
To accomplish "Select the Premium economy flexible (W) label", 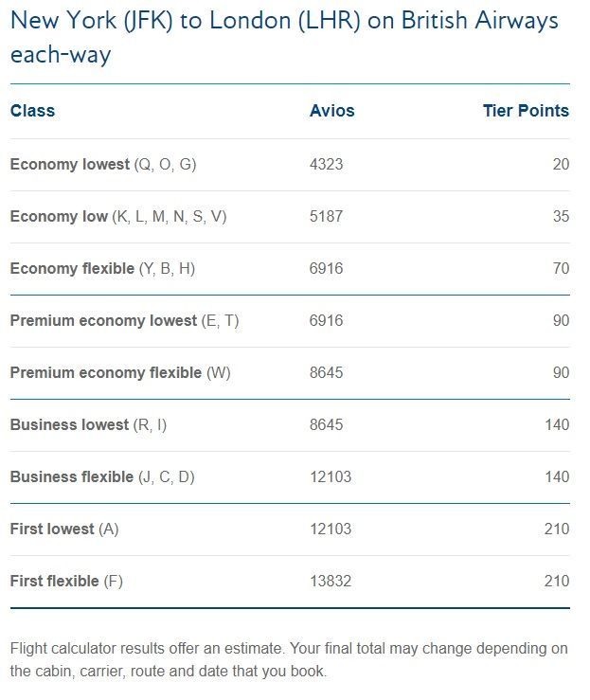I will click(120, 372).
